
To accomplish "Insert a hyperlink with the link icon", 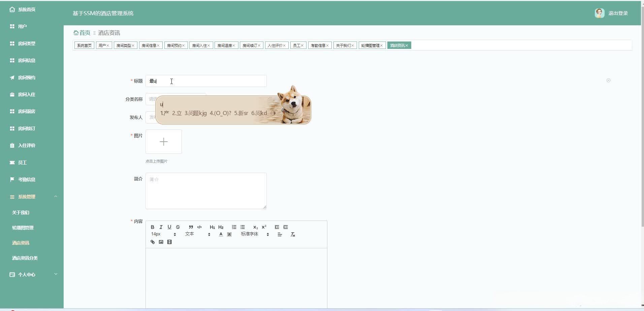I will coord(153,242).
